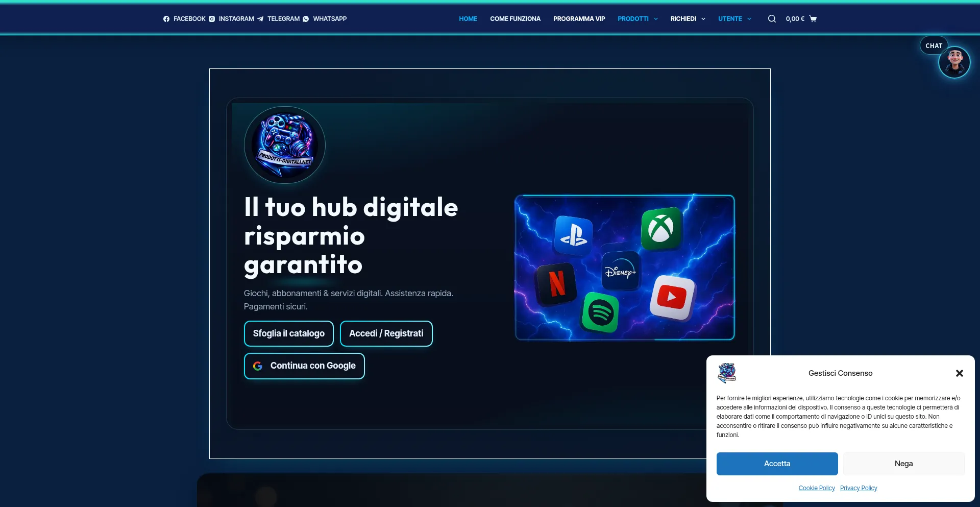Open the shopping cart icon

(813, 19)
